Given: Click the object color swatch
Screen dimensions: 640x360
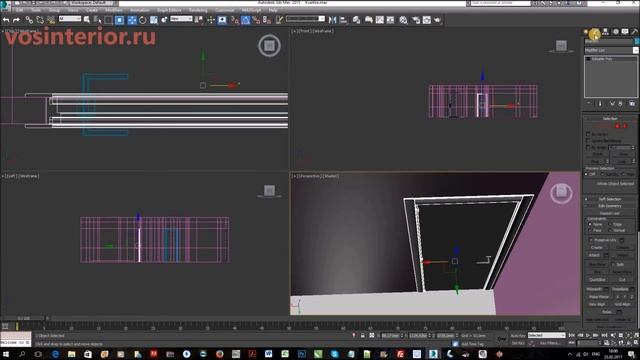Looking at the screenshot, I should (636, 42).
